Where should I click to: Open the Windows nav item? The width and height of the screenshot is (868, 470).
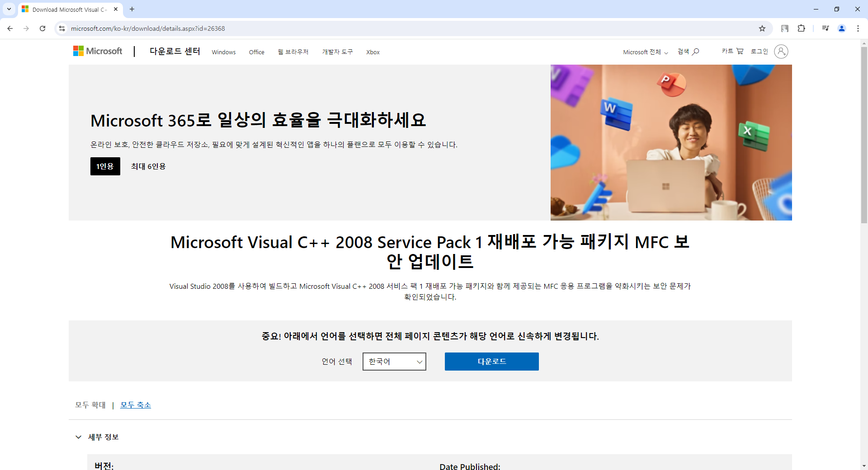[x=224, y=52]
